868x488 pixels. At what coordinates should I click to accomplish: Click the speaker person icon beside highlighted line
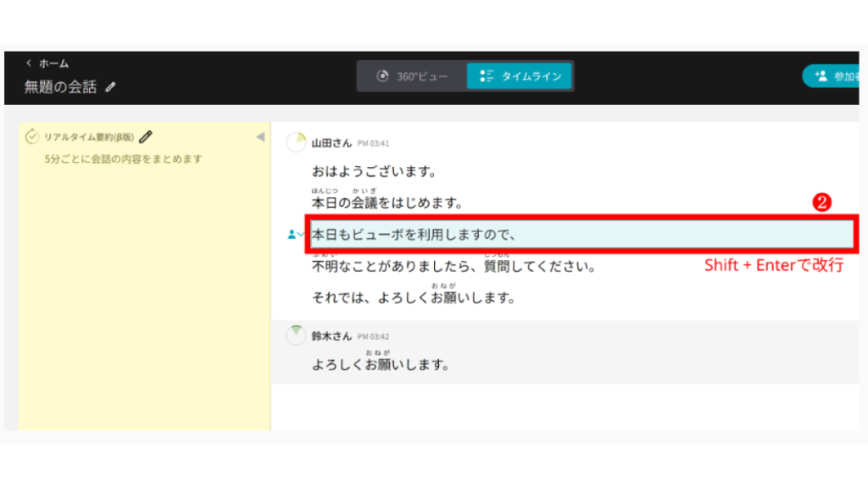coord(292,235)
